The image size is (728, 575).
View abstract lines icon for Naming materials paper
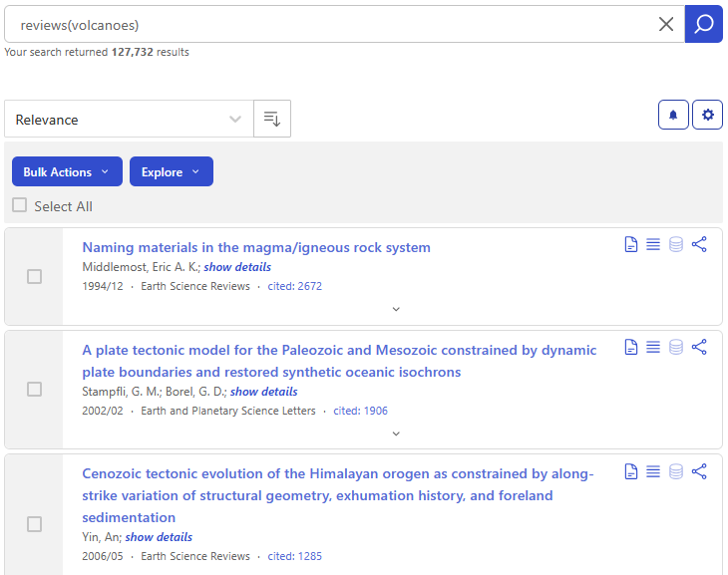653,244
